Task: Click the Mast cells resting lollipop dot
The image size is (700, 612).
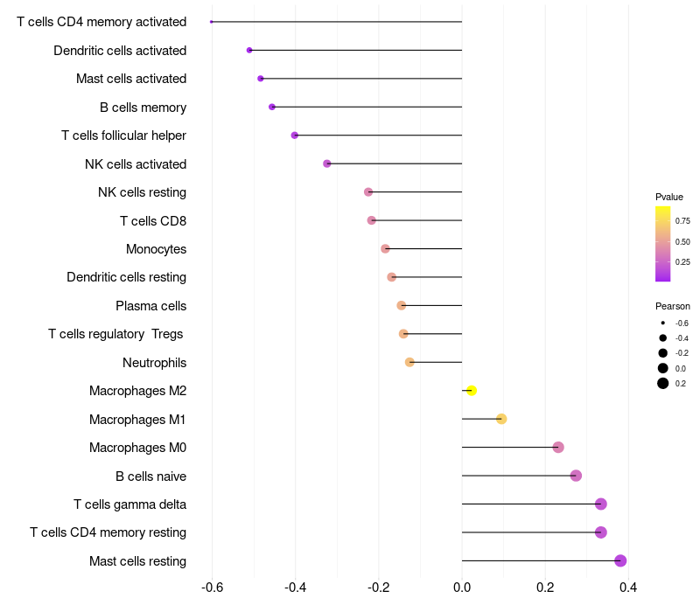Action: 620,561
